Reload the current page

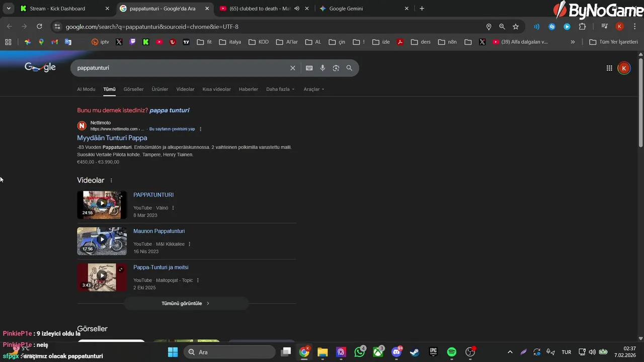tap(39, 26)
